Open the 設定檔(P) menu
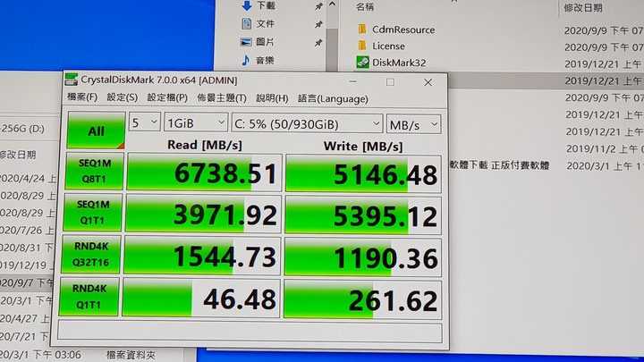This screenshot has height=362, width=644. [x=167, y=97]
